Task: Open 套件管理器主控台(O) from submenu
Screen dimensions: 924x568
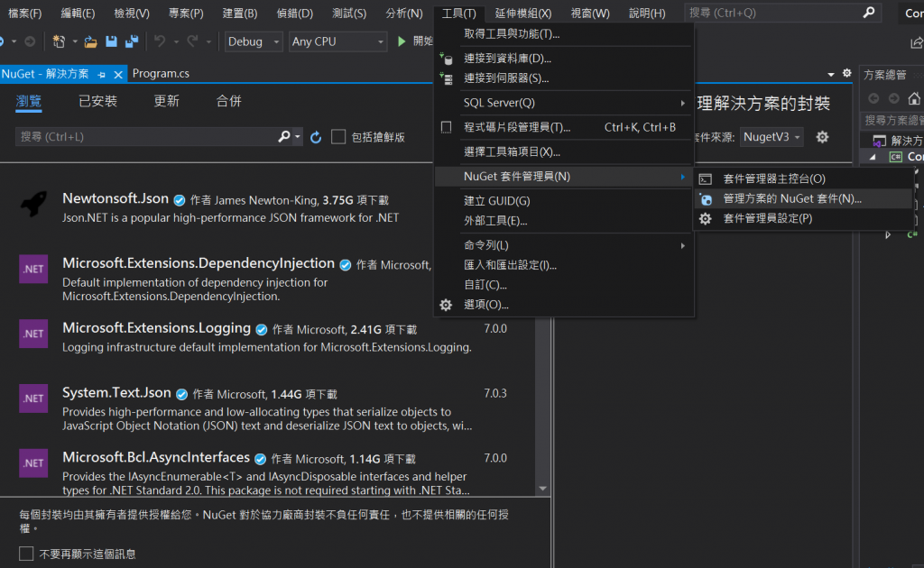Action: 804,179
